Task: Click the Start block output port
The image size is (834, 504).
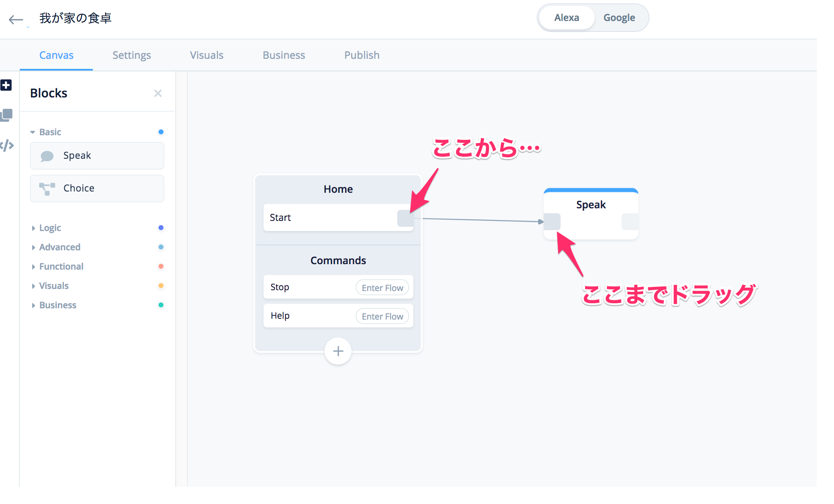Action: coord(405,218)
